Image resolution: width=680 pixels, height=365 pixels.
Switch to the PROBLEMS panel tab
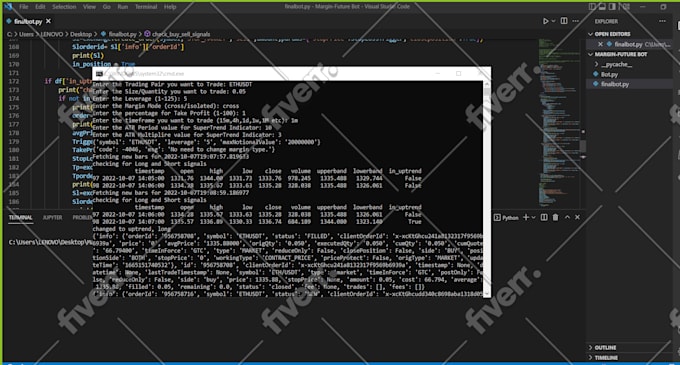82,218
